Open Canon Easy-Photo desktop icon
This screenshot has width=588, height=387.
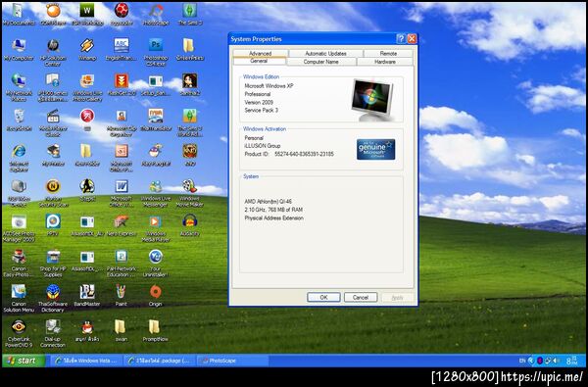pos(19,264)
